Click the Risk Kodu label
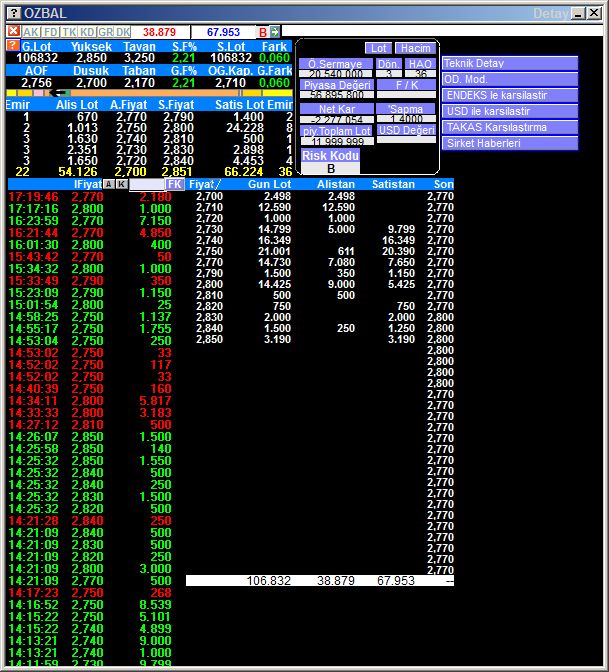The width and height of the screenshot is (609, 672). [x=330, y=155]
